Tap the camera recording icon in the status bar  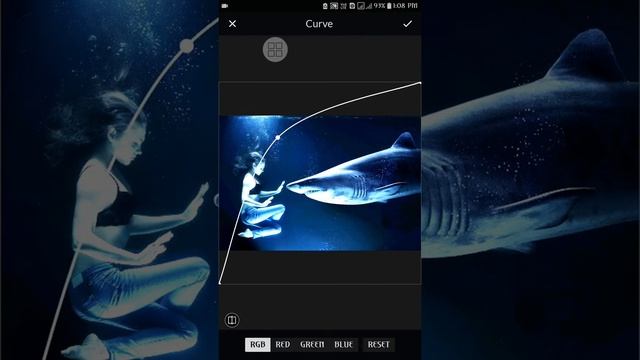(224, 6)
